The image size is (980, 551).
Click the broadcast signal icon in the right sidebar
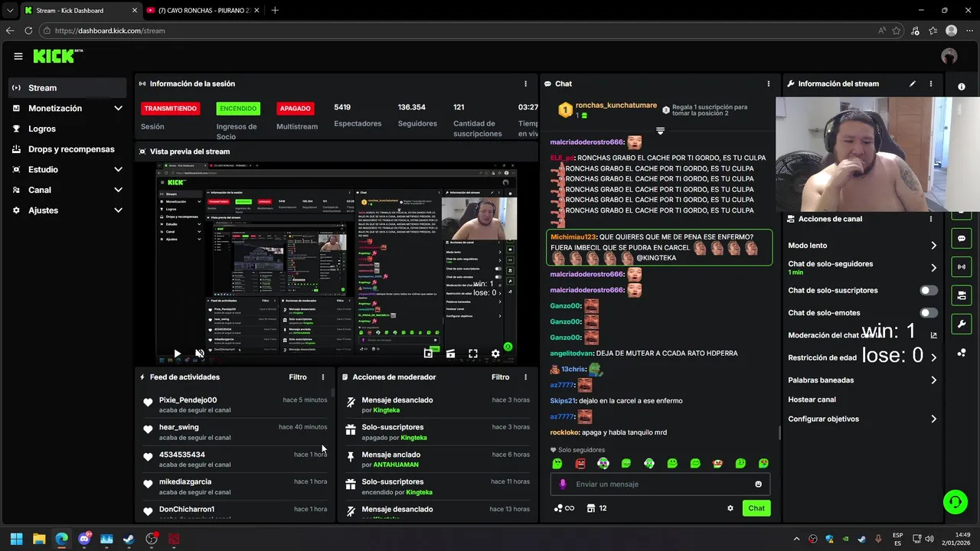click(962, 267)
